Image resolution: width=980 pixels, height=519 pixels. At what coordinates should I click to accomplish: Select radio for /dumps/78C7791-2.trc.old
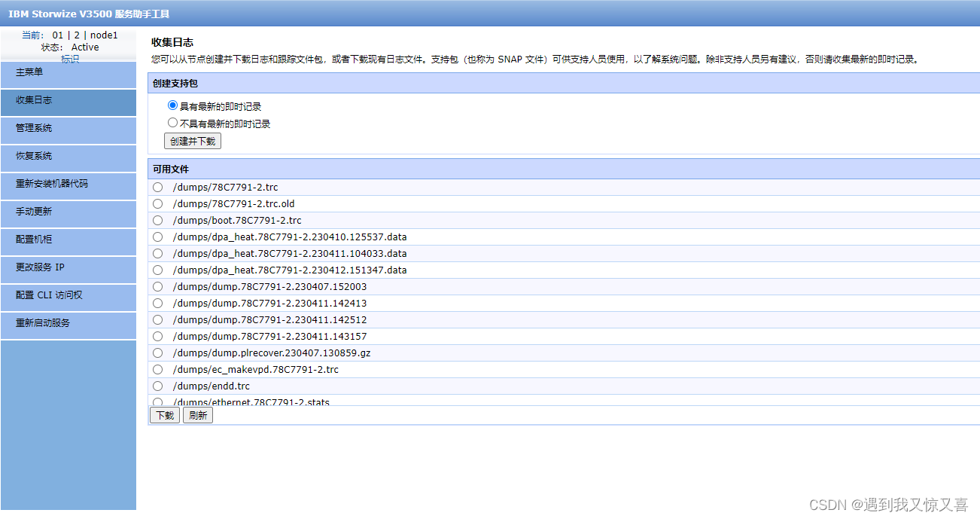tap(157, 203)
